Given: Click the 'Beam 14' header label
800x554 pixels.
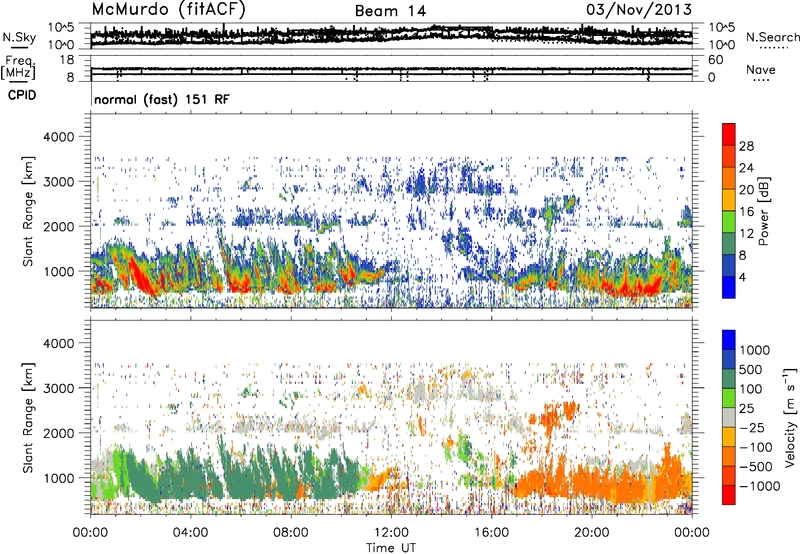Looking at the screenshot, I should point(390,11).
